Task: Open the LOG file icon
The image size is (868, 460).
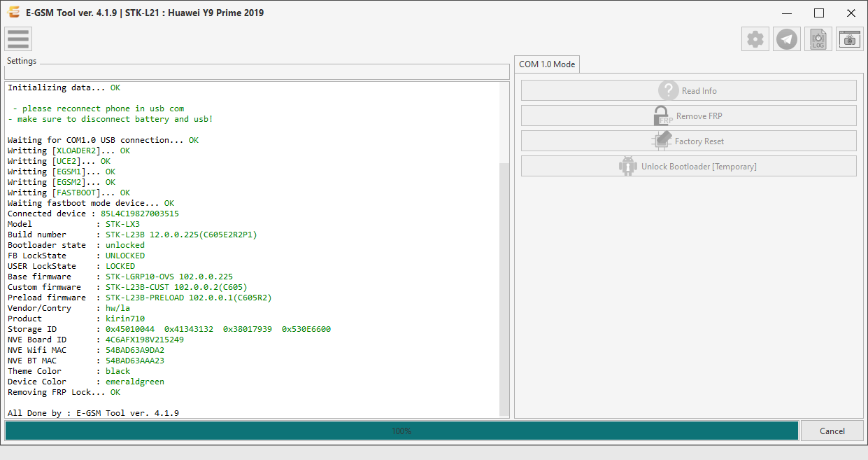Action: click(818, 39)
